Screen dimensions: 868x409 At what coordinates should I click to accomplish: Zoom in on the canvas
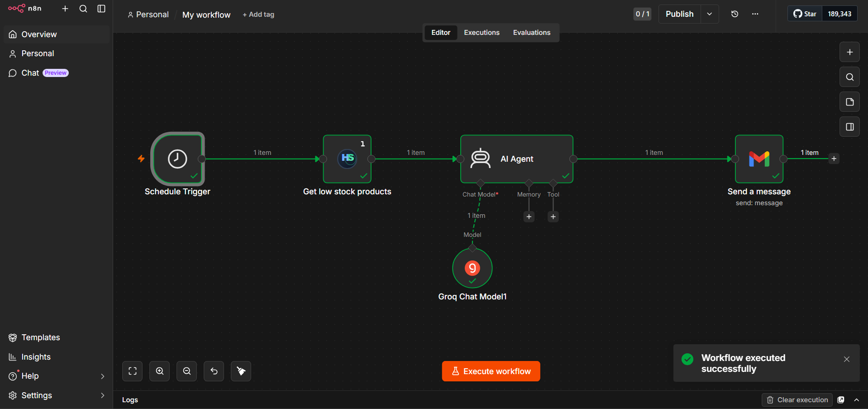tap(159, 371)
